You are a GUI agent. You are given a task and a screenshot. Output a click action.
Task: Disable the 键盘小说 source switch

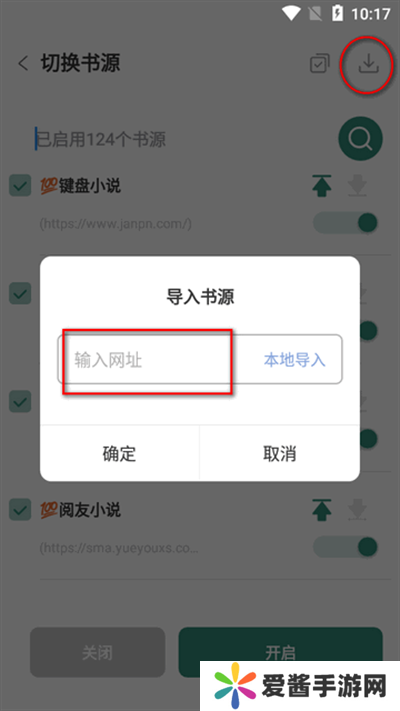pyautogui.click(x=346, y=223)
